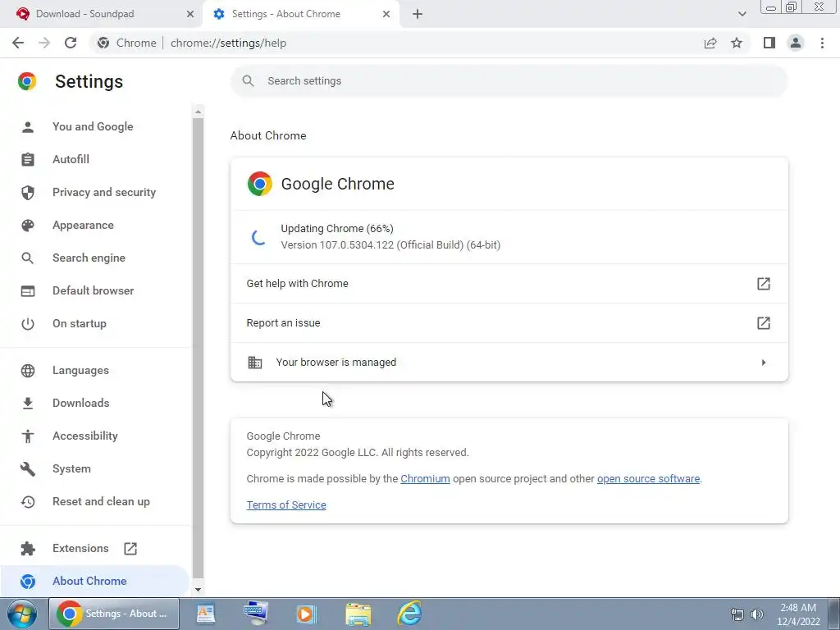Reload the About Chrome page
Image resolution: width=840 pixels, height=630 pixels.
coord(71,43)
